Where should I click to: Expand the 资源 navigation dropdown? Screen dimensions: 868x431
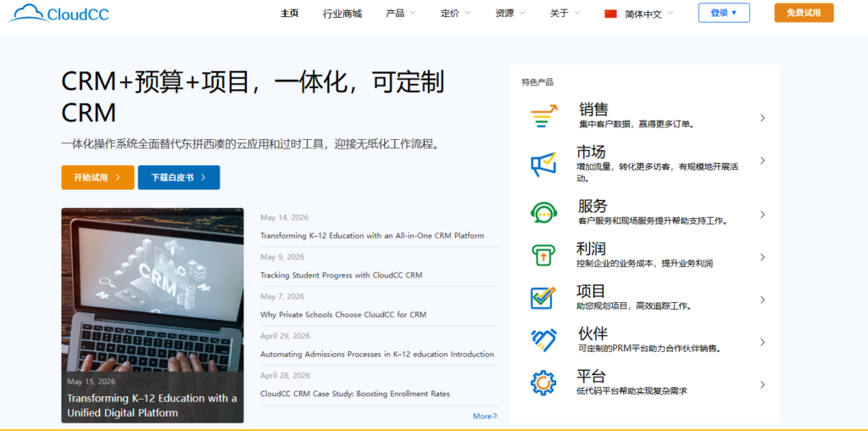tap(510, 14)
